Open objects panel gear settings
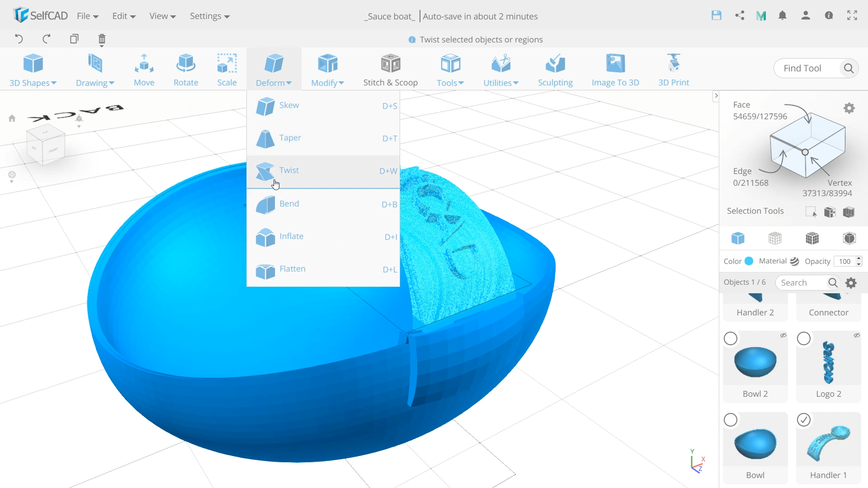Image resolution: width=868 pixels, height=488 pixels. point(851,283)
